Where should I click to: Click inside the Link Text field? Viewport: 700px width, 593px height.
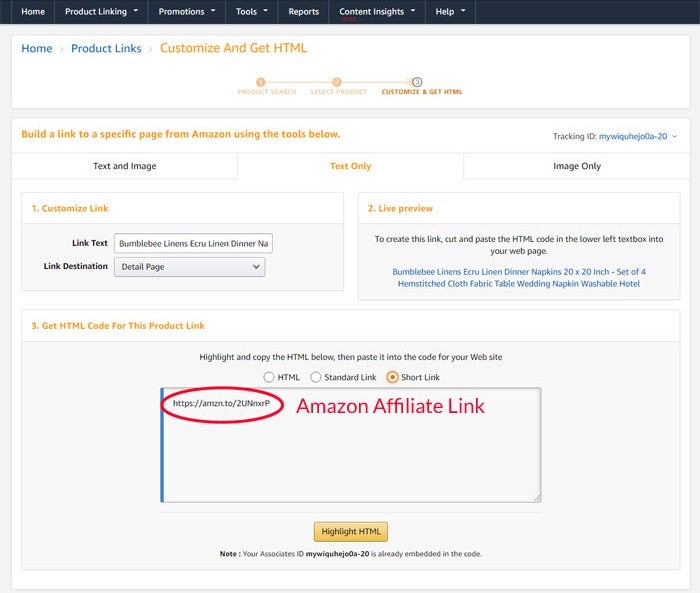(x=193, y=244)
